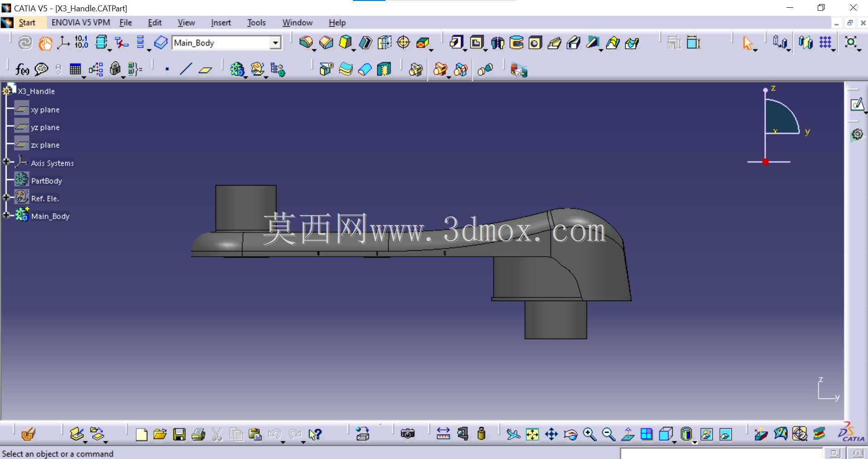This screenshot has height=459, width=868.
Task: Click the Select arrow tool
Action: tap(747, 43)
